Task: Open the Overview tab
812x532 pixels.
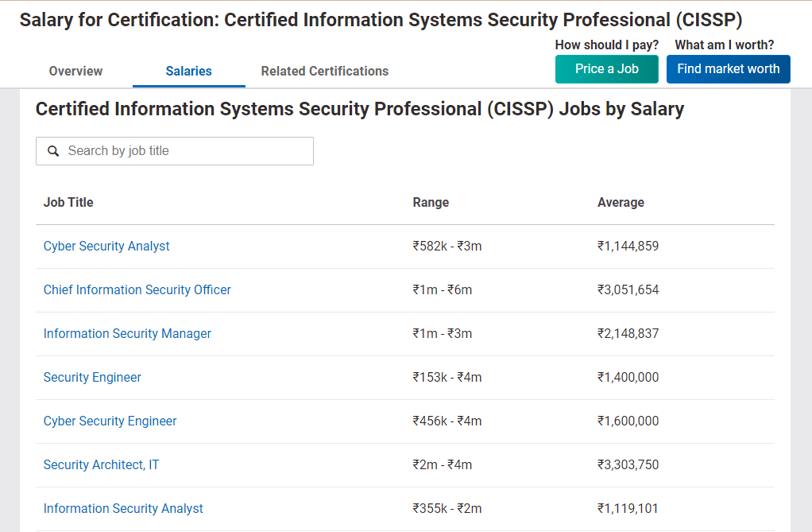Action: click(x=75, y=71)
